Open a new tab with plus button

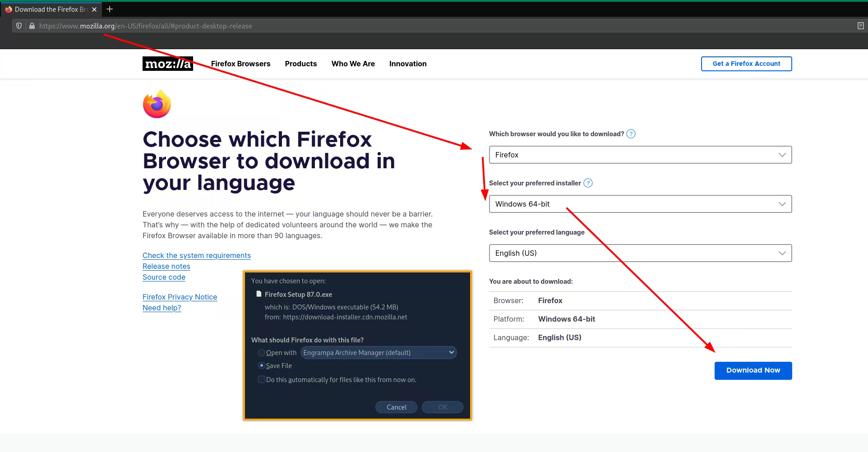click(110, 9)
